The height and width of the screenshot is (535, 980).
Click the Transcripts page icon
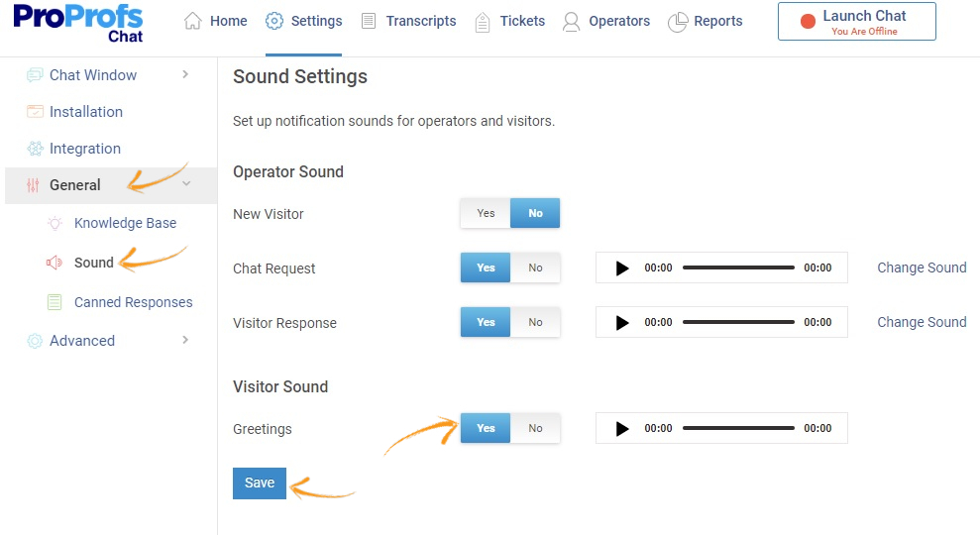(369, 21)
